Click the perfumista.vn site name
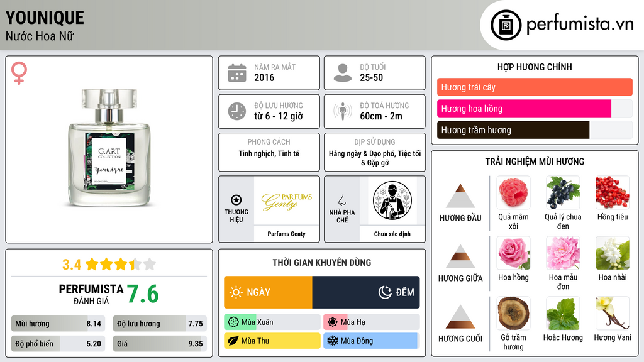The image size is (644, 362). tap(580, 25)
